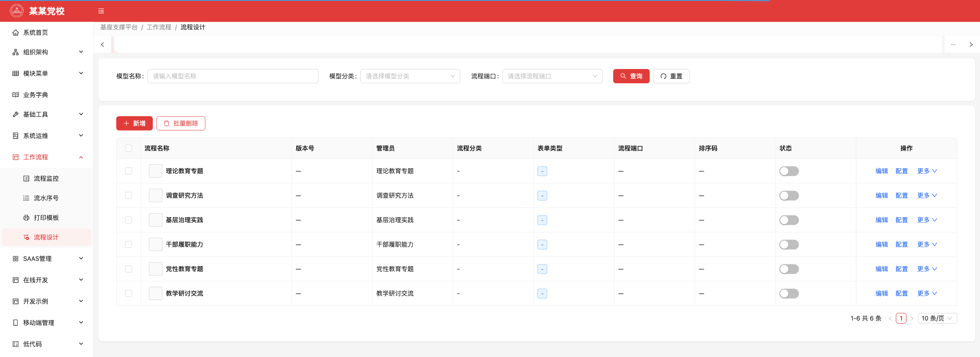The image size is (980, 357).
Task: Click the school logo emblem in header
Action: [17, 11]
